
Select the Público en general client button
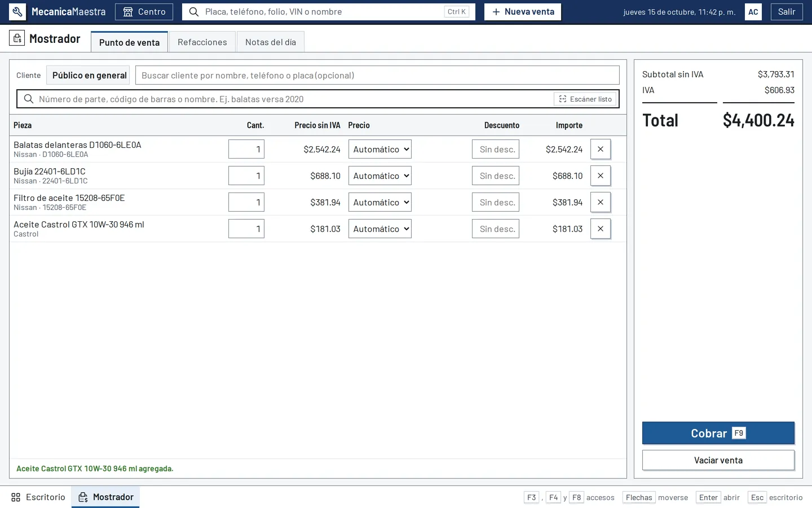(x=88, y=75)
